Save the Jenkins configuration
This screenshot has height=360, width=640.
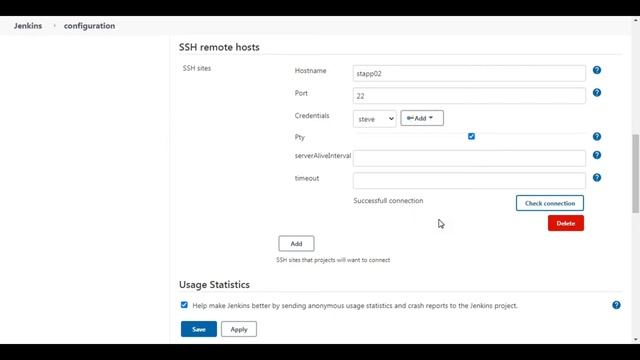coord(199,329)
